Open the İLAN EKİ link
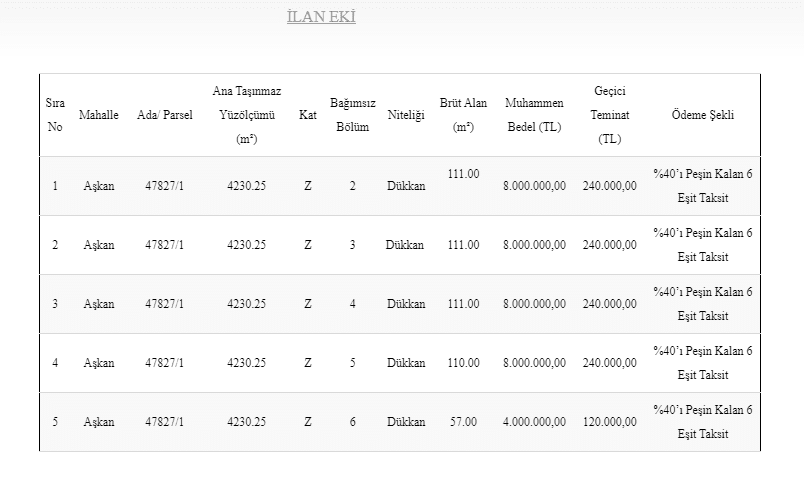Viewport: 804px width, 483px height. (321, 17)
